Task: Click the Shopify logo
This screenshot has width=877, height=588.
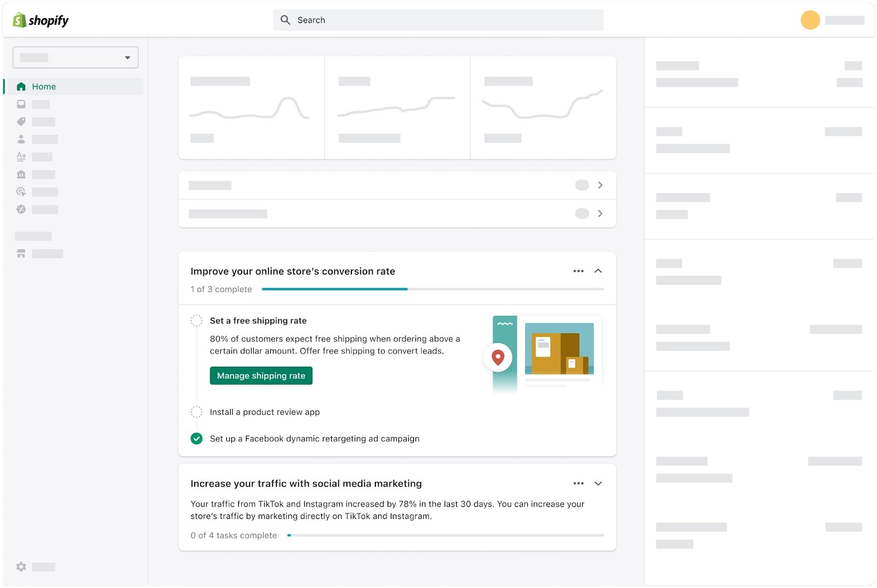Action: coord(41,20)
